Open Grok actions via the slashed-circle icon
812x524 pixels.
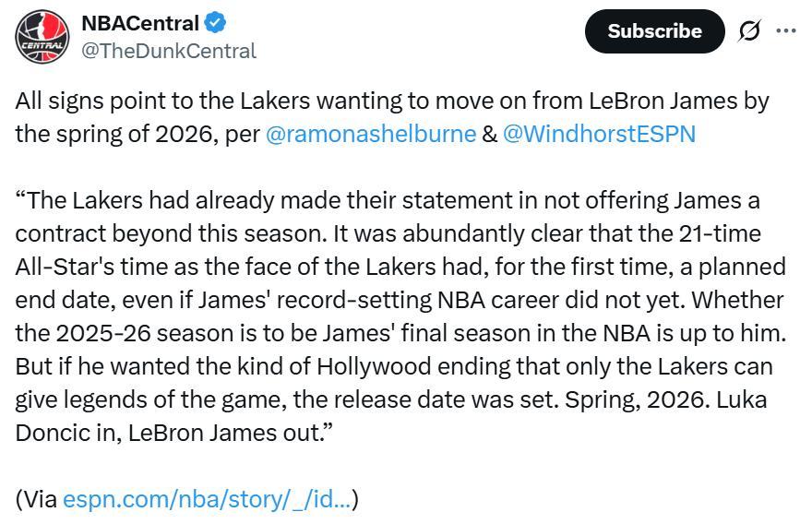[x=749, y=30]
